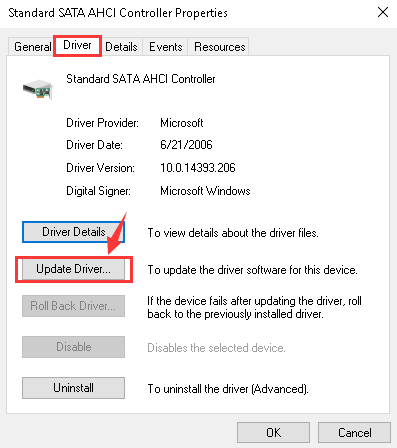
Task: Switch to the General tab
Action: point(32,47)
